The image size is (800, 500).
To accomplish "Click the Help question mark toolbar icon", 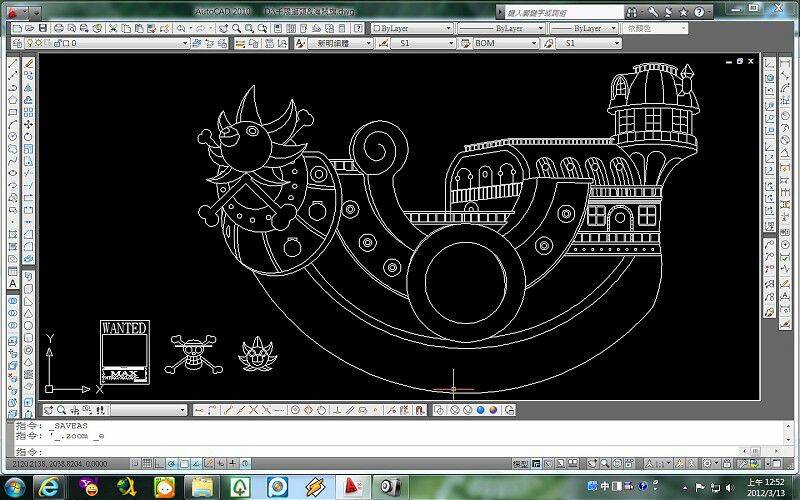I will 359,29.
